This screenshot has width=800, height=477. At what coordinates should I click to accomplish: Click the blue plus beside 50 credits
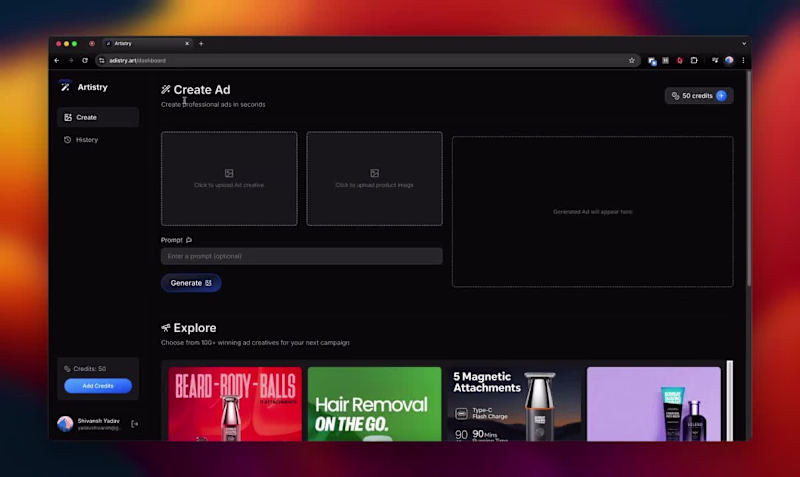pyautogui.click(x=721, y=96)
